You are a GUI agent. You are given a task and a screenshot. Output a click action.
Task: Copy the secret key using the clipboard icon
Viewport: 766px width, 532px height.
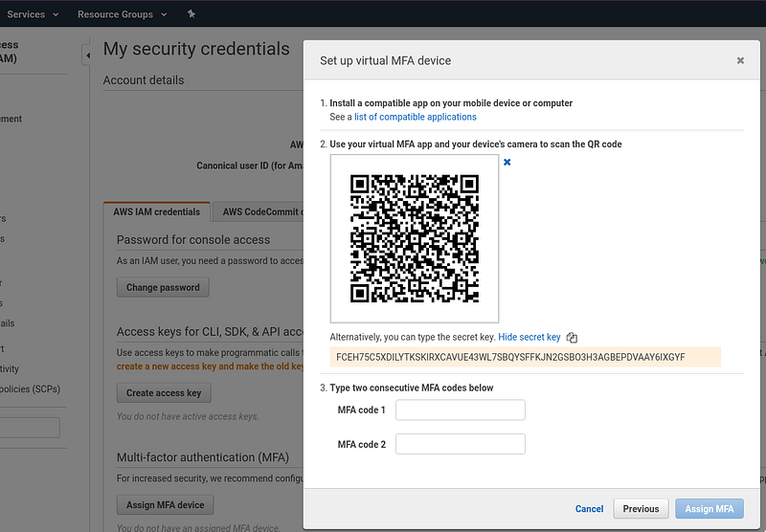(x=572, y=337)
